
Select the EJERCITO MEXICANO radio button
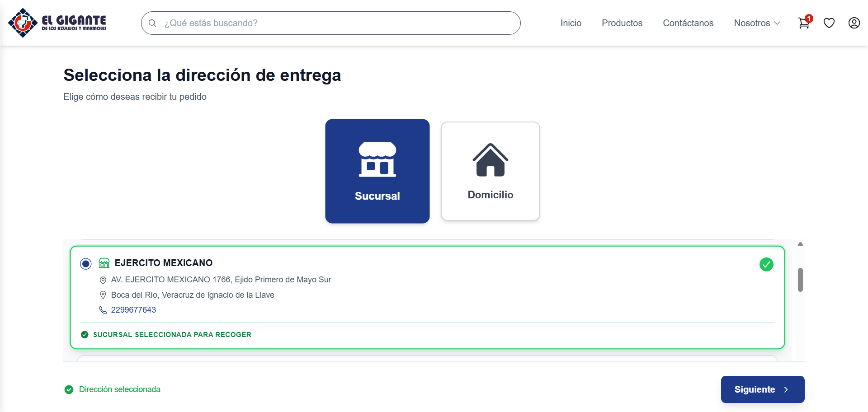[x=85, y=263]
